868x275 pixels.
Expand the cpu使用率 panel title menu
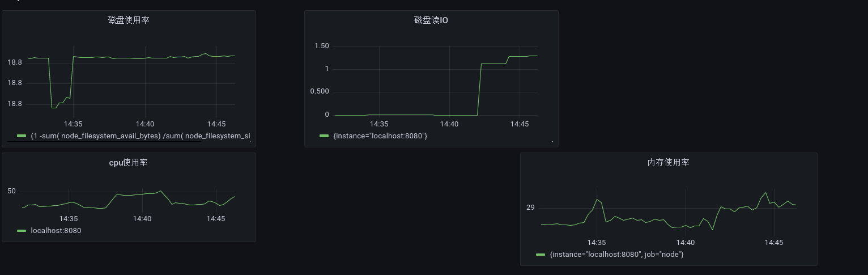point(129,163)
